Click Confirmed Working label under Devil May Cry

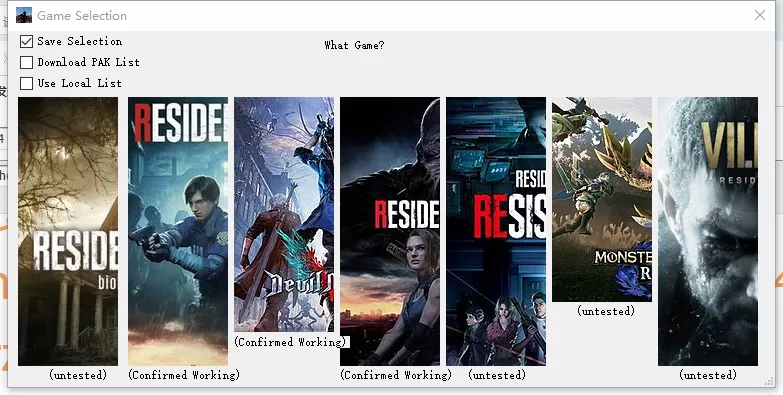coord(290,342)
